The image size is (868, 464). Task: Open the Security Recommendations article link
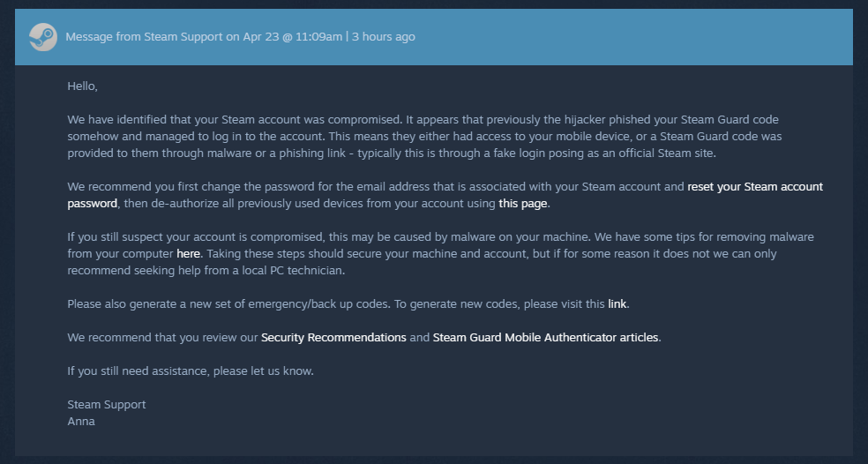333,337
